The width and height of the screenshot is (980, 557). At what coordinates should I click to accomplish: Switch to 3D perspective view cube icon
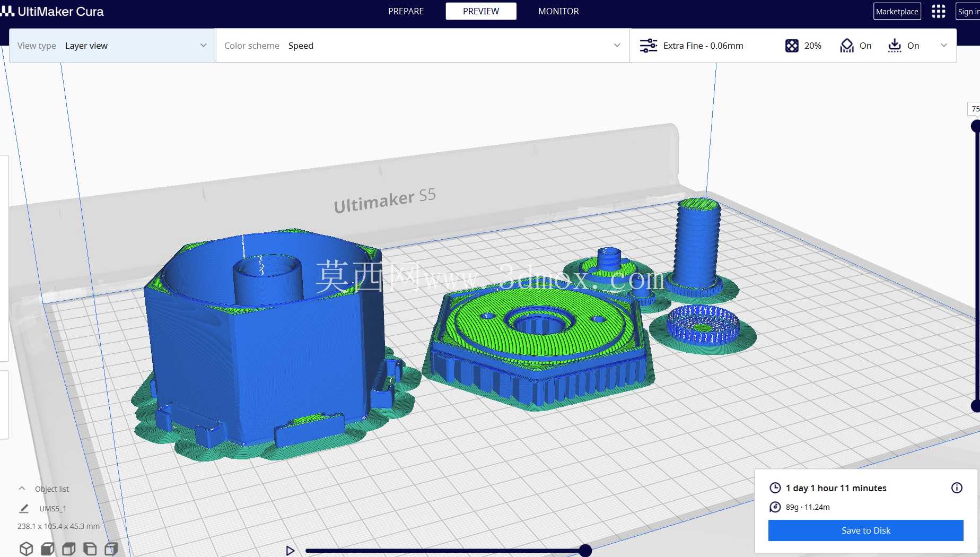(x=26, y=549)
